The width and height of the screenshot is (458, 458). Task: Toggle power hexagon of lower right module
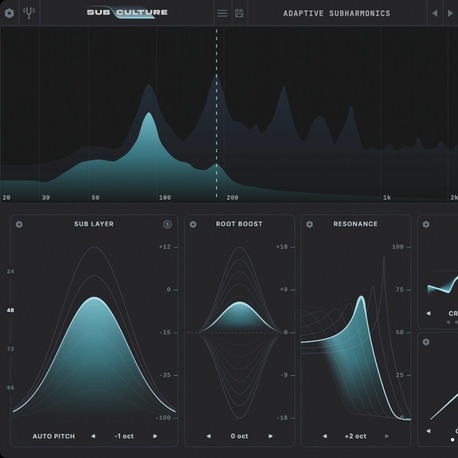[x=426, y=342]
